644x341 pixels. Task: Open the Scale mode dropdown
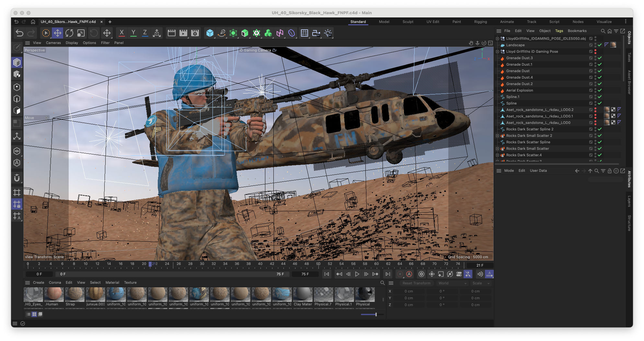(x=481, y=283)
